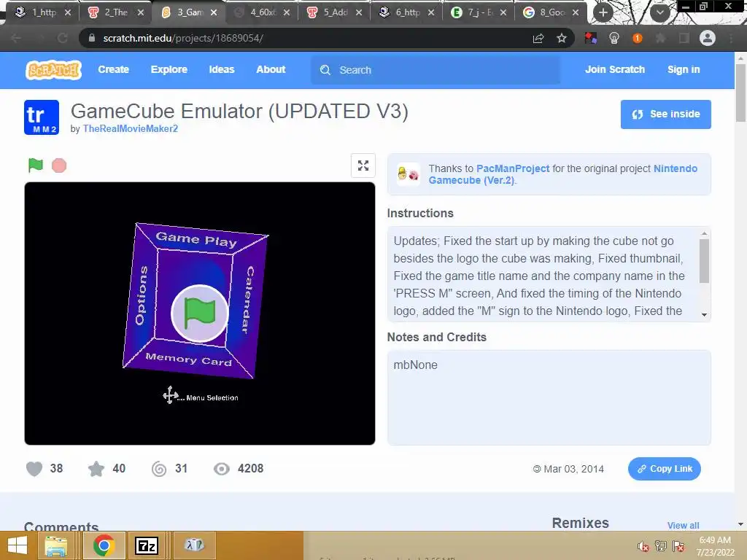
Task: Click the taskbar clock 6:49 AM
Action: coord(715,546)
